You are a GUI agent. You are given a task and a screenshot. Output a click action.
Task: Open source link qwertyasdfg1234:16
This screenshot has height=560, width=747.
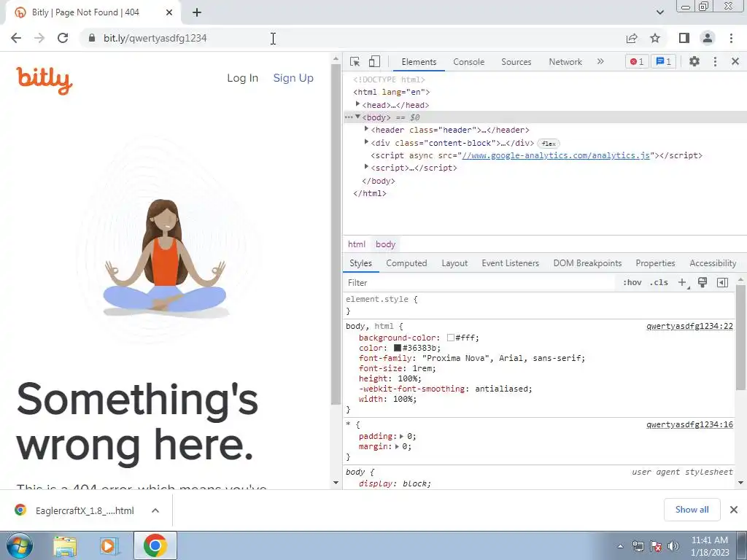(x=689, y=425)
